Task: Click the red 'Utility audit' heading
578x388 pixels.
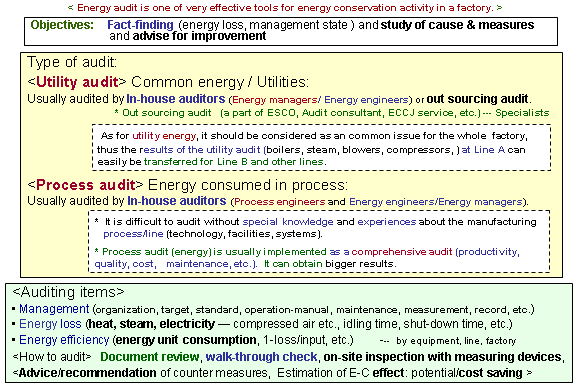Action: coord(77,82)
